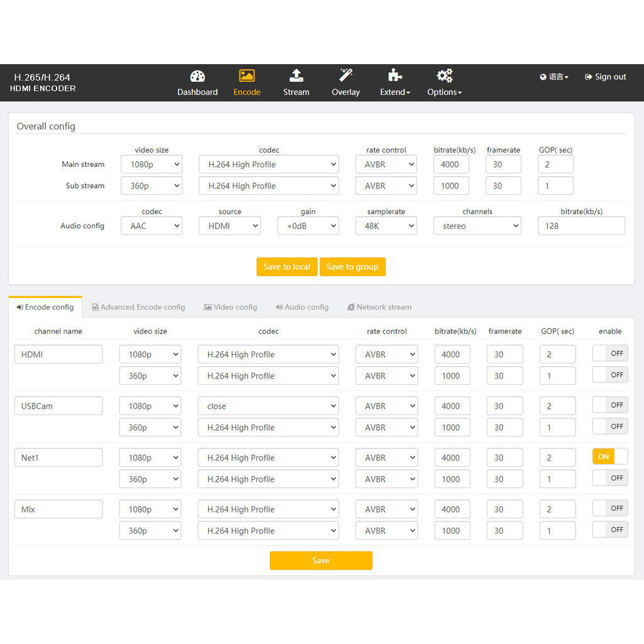Expand USBCam codec dropdown showing close
644x644 pixels.
[268, 406]
